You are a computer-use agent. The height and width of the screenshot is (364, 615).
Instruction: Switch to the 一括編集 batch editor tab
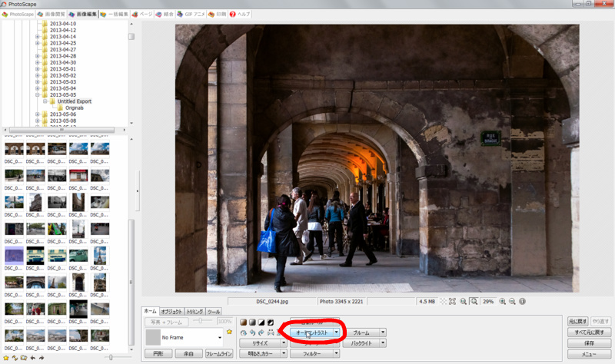114,14
